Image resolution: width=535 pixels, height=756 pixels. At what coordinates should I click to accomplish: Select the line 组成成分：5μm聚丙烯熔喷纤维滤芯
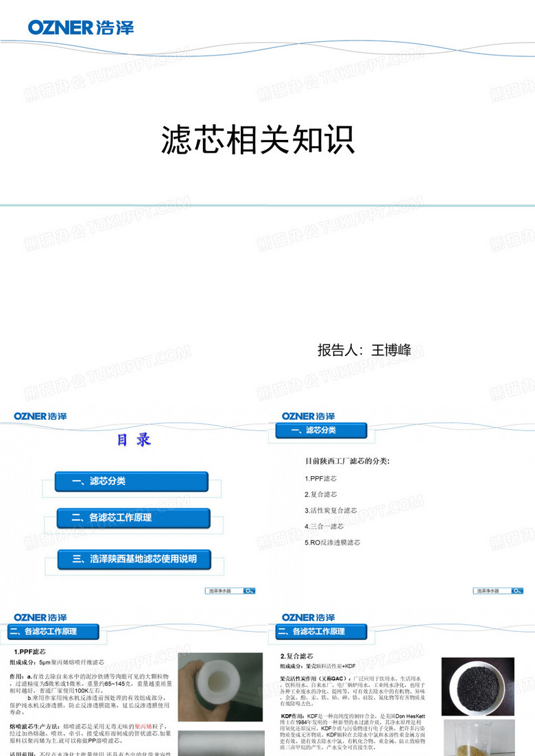coord(57,663)
